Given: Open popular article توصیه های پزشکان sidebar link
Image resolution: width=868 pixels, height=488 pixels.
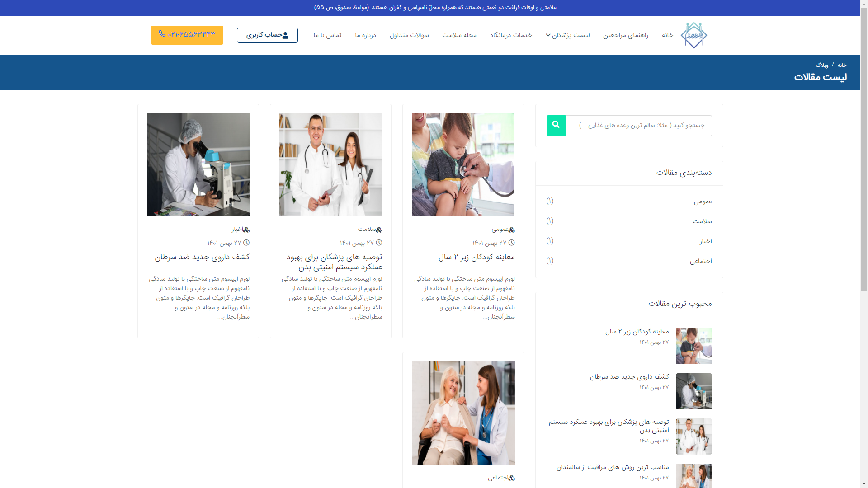Looking at the screenshot, I should (x=609, y=426).
